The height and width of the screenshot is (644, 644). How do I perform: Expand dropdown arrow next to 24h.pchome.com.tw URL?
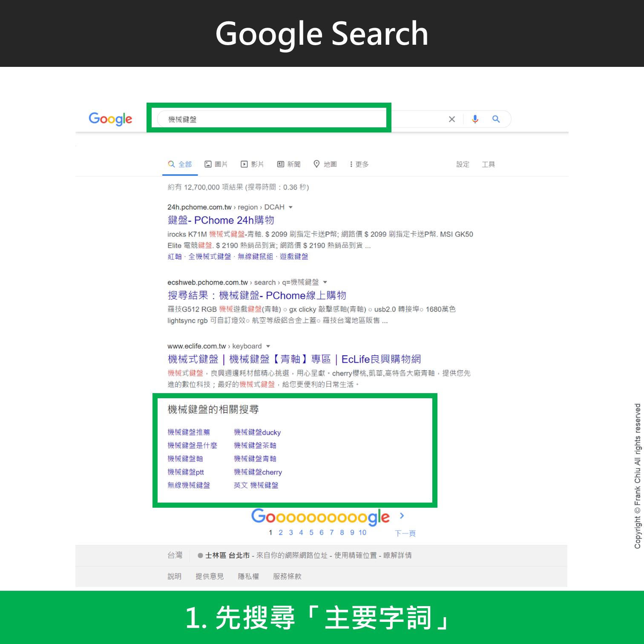click(290, 207)
